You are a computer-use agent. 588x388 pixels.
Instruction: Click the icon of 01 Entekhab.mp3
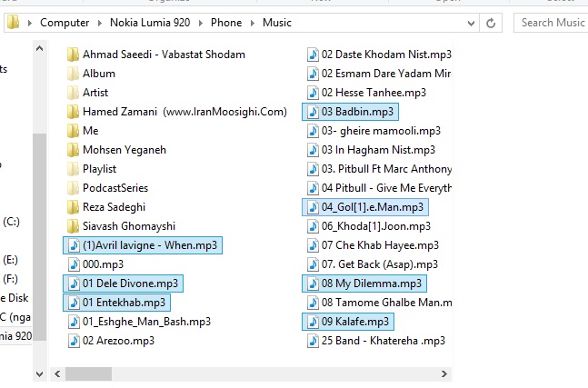[x=73, y=303]
